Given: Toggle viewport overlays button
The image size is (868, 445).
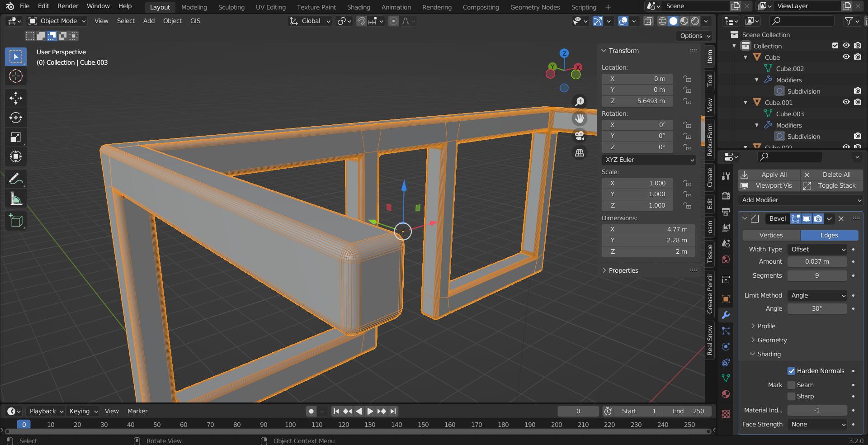Looking at the screenshot, I should 623,21.
